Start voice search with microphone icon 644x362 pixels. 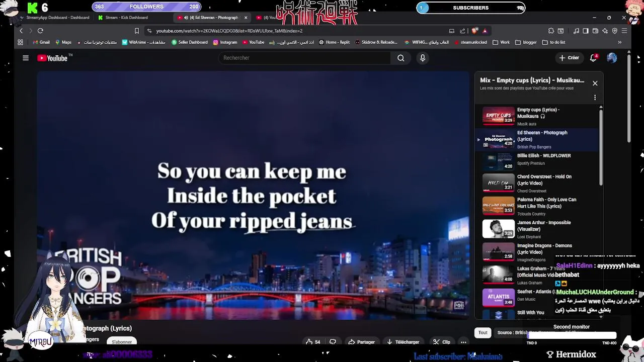(x=423, y=58)
